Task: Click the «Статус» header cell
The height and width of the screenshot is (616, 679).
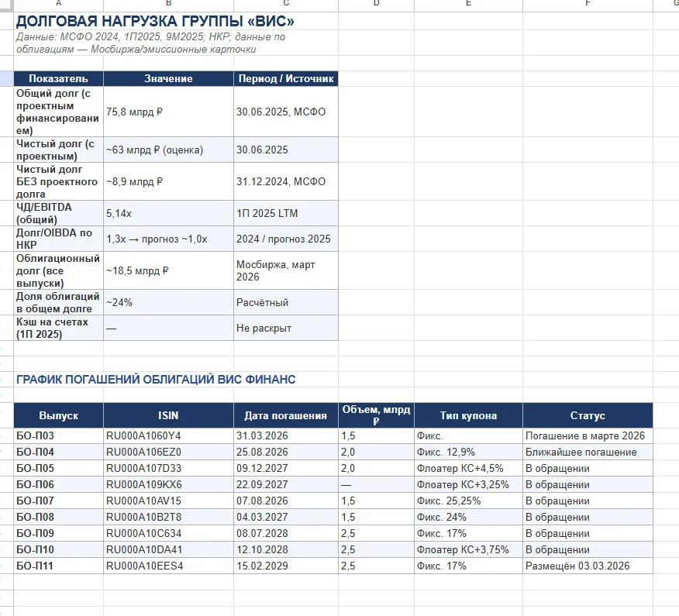Action: click(x=588, y=415)
